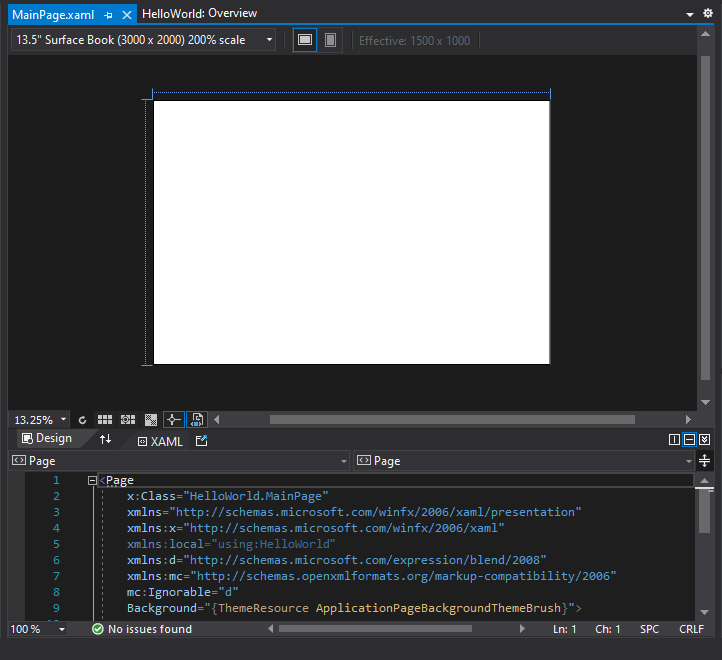The height and width of the screenshot is (660, 722).
Task: Click the designer horizontal scroll left arrow
Action: point(216,420)
